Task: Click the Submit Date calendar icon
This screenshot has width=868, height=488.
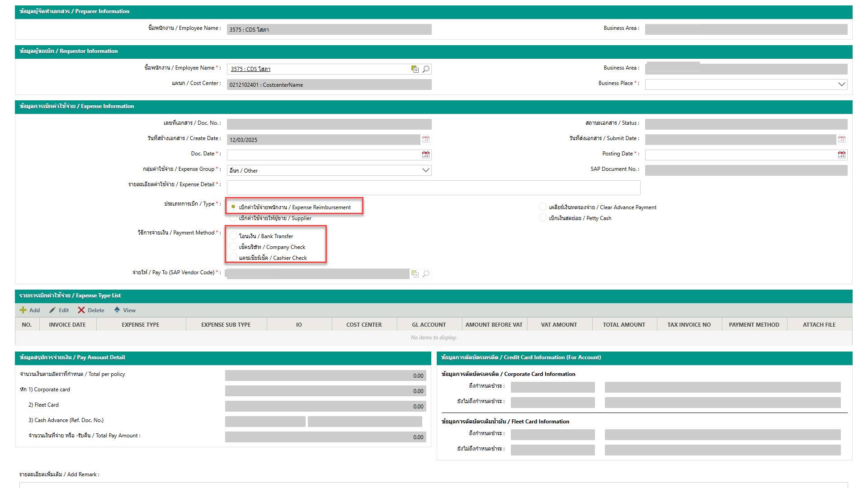Action: [841, 139]
